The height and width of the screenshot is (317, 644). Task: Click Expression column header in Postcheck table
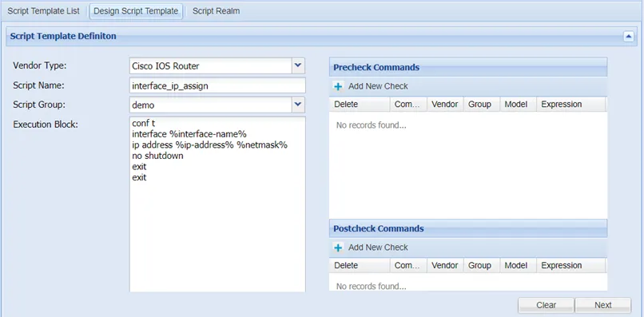tap(571, 265)
